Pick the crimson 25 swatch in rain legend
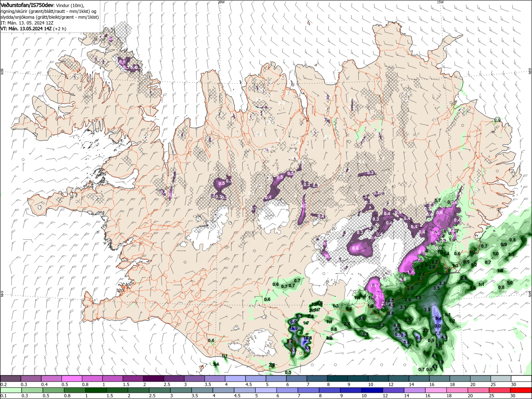 coord(499,390)
